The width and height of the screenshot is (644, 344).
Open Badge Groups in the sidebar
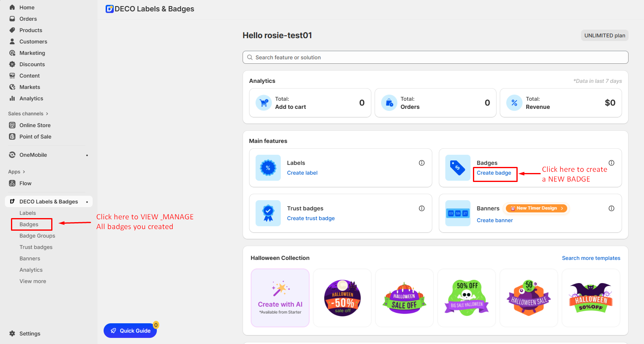pyautogui.click(x=37, y=236)
